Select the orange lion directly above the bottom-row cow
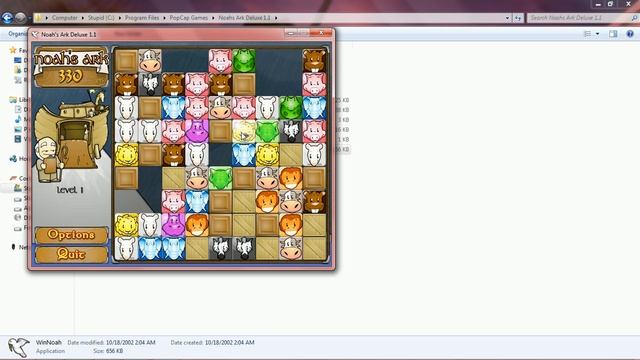Screen dimensions: 640x360 click(291, 225)
